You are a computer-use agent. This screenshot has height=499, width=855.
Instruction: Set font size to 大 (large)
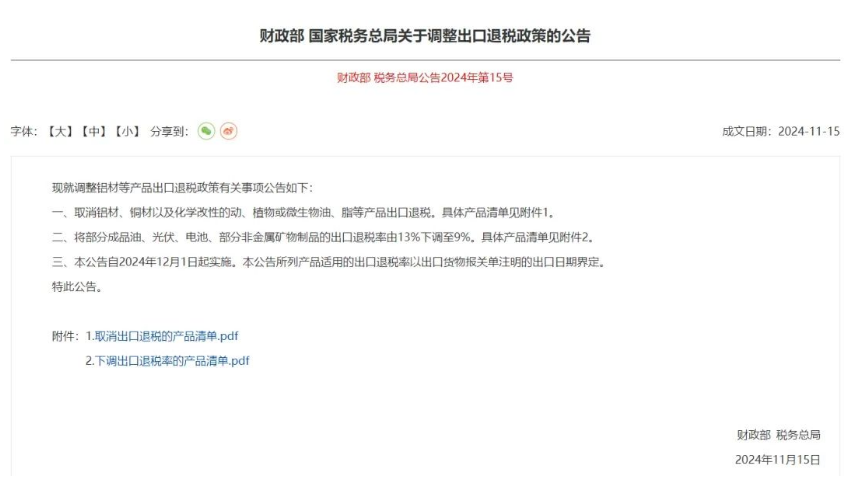60,131
